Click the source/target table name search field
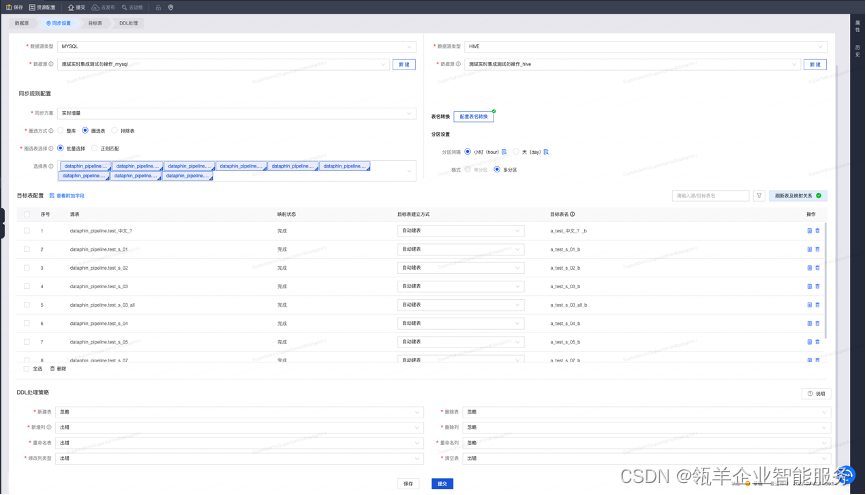 [x=711, y=196]
